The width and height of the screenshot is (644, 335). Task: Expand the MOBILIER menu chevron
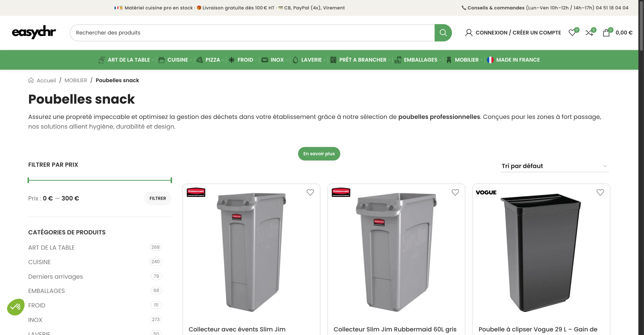(481, 60)
